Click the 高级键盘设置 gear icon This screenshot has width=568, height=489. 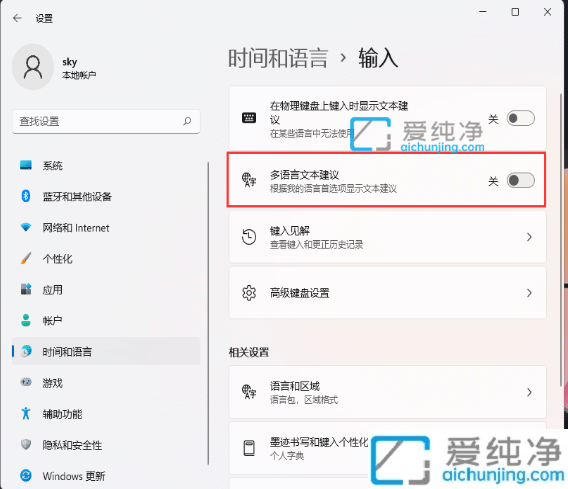(x=249, y=293)
